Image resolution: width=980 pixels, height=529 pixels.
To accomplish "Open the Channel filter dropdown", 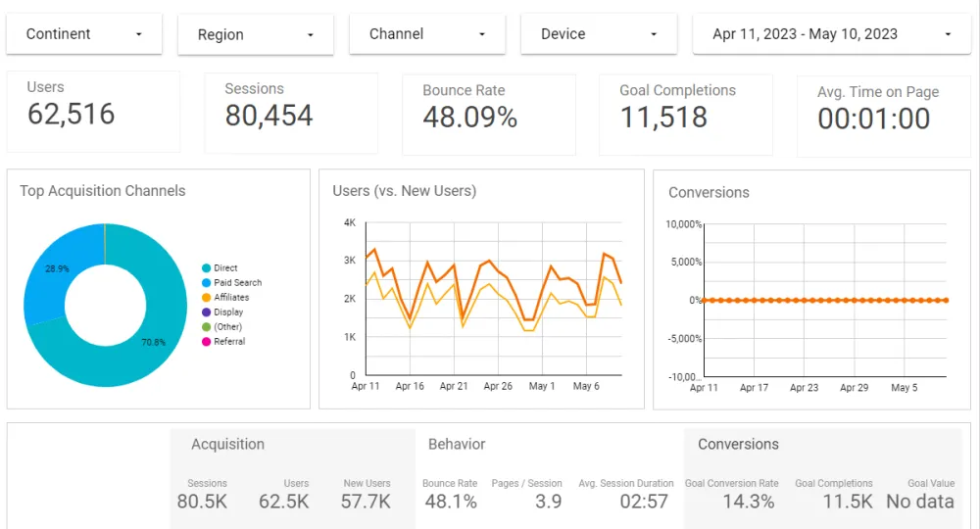I will tap(426, 34).
